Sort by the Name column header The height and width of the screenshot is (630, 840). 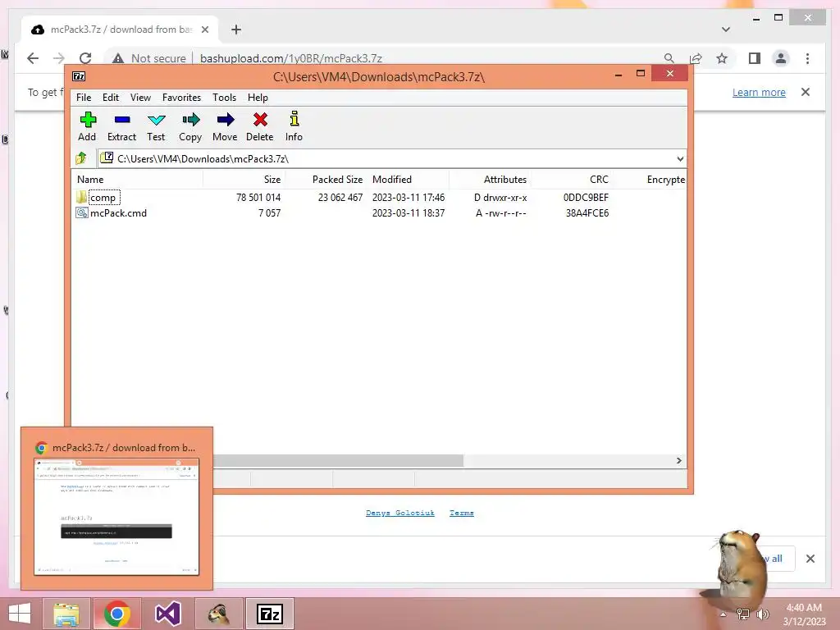tap(137, 180)
